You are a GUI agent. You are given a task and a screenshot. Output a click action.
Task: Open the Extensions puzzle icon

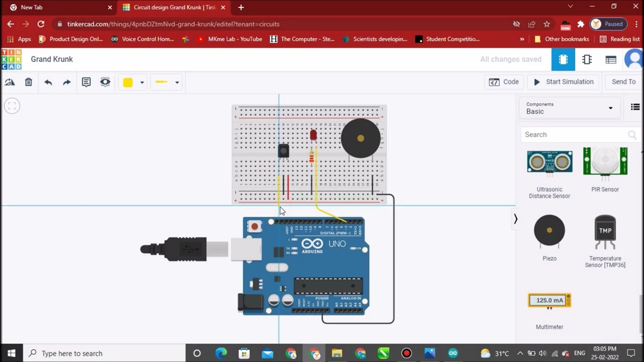[x=581, y=24]
